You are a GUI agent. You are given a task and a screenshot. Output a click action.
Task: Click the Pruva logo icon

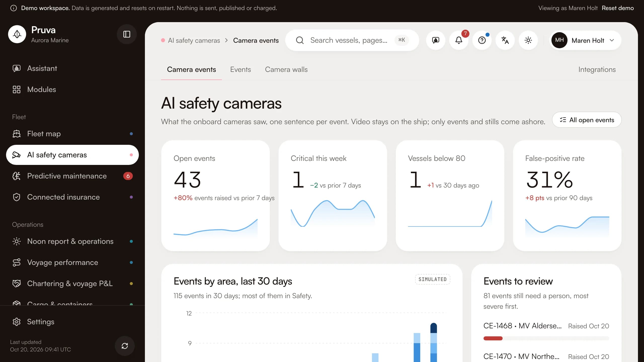pos(17,34)
